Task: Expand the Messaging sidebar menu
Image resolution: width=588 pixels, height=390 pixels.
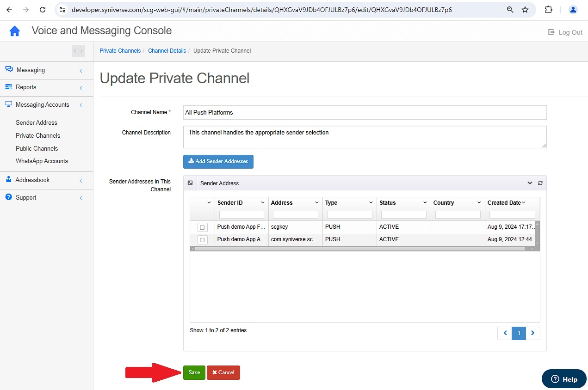Action: [x=46, y=70]
